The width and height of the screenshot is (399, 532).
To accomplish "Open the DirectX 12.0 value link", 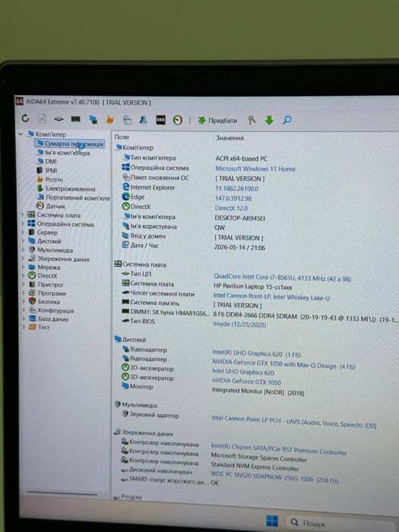I will tap(231, 208).
